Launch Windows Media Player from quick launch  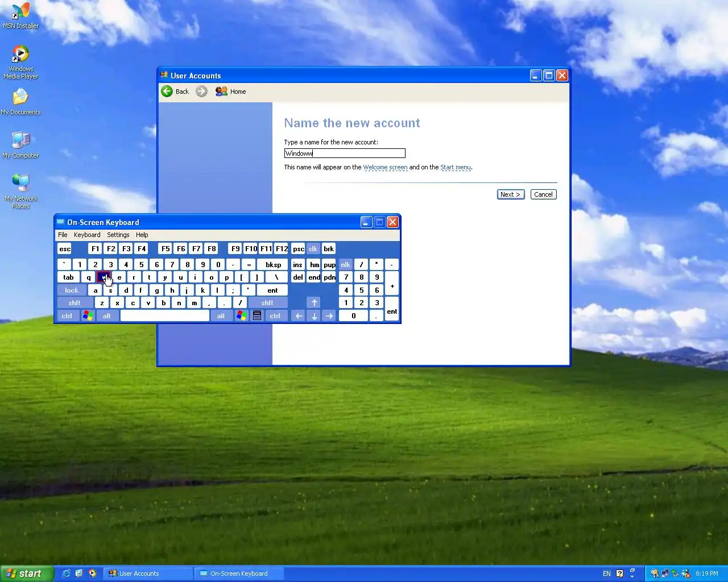[92, 573]
